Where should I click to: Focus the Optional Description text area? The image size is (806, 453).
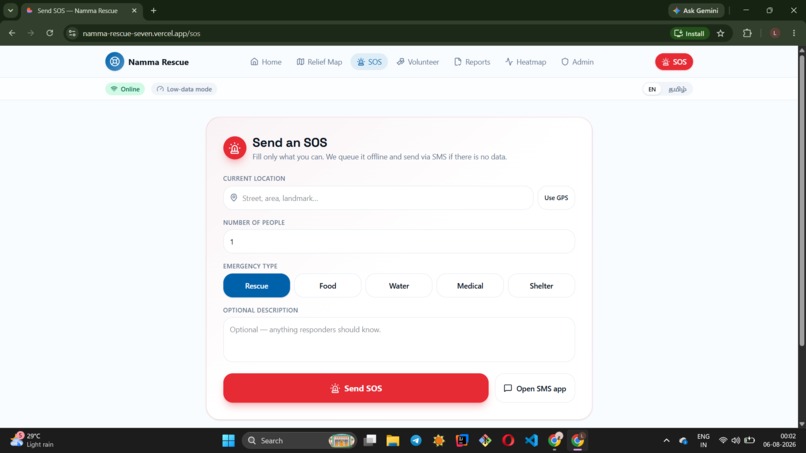click(x=398, y=339)
